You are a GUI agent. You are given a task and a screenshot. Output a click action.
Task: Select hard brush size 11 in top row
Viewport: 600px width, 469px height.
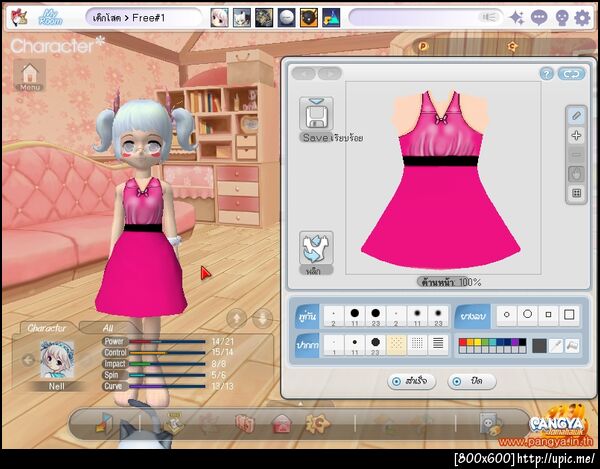click(355, 316)
